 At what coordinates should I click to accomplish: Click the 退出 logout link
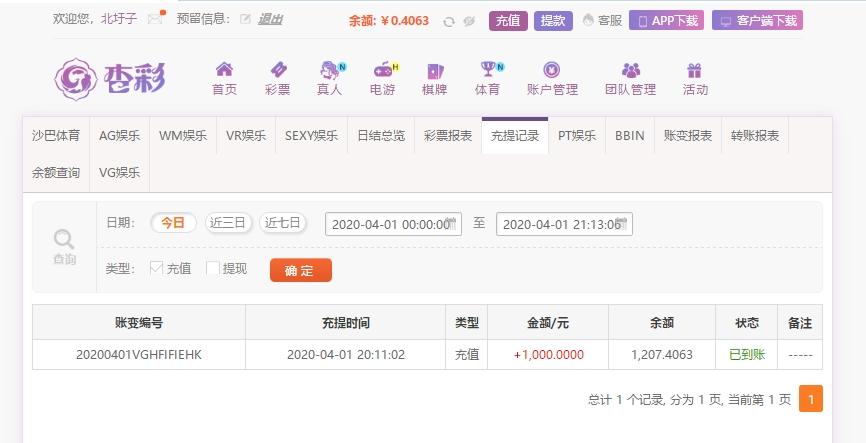coord(270,19)
